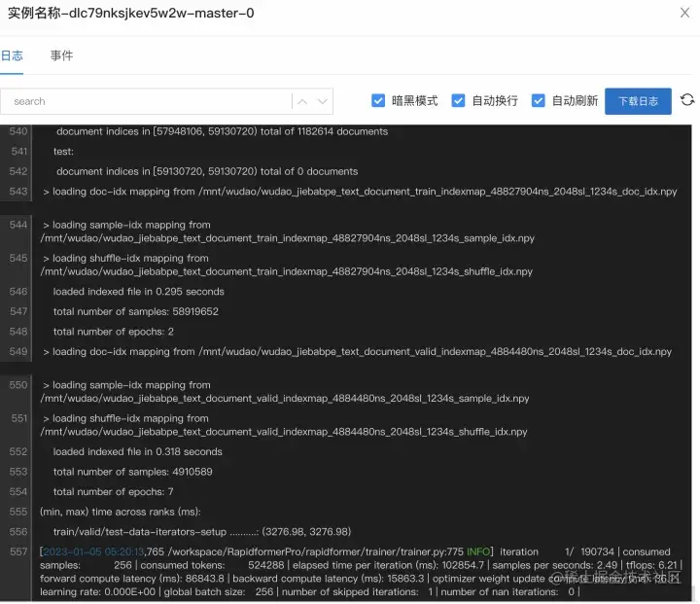Click the 2023-01-05 timestamp in line 557
This screenshot has height=604, width=700.
(93, 552)
